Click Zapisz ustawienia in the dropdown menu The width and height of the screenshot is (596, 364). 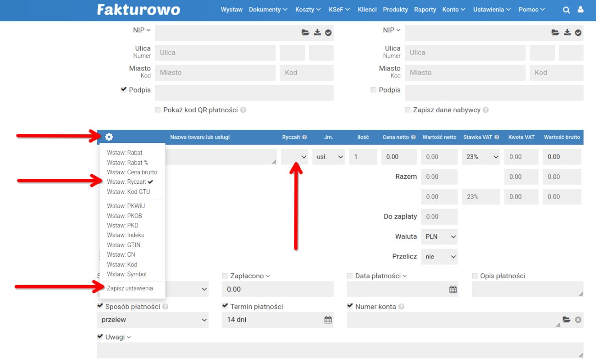(x=130, y=288)
